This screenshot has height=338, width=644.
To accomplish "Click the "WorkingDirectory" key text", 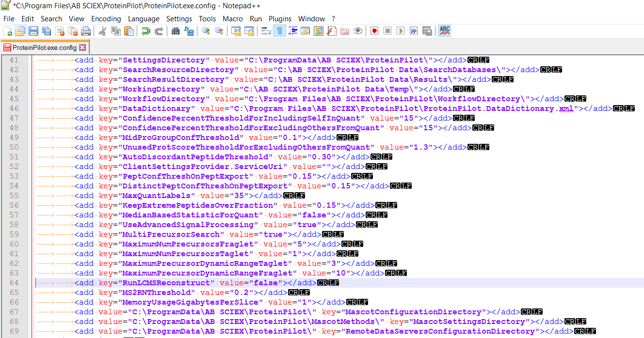I will click(x=161, y=89).
